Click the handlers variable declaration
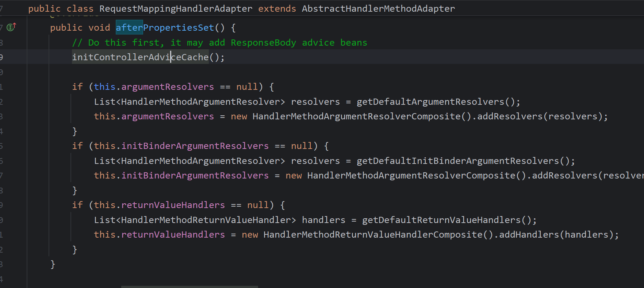This screenshot has height=288, width=644. tap(323, 220)
